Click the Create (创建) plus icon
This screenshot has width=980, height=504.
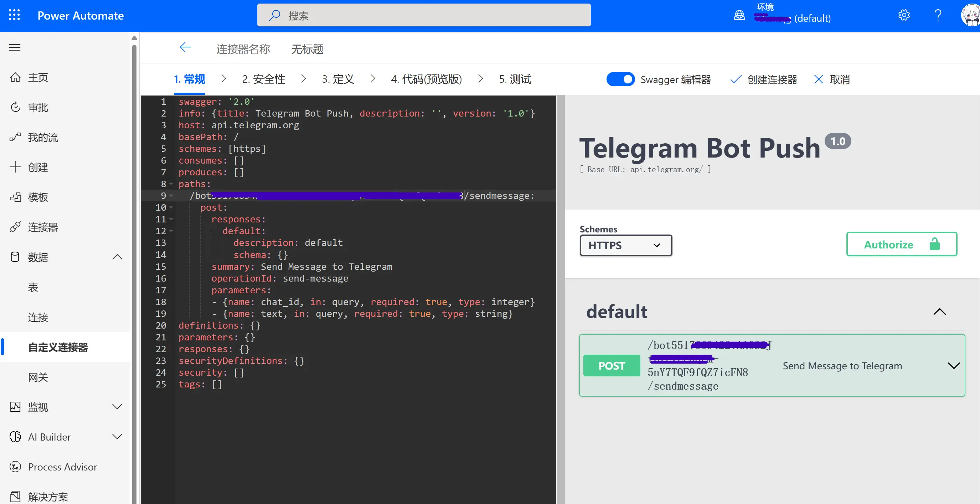15,167
